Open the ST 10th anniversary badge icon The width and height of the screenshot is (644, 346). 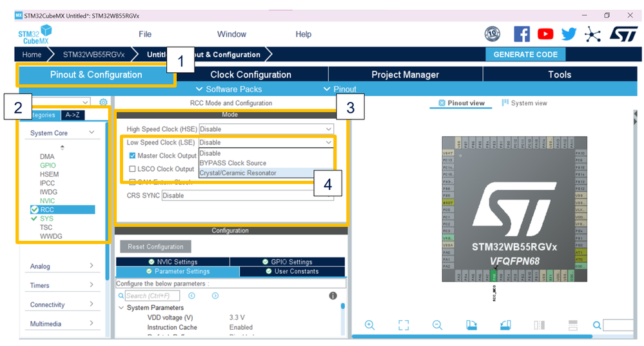point(493,34)
